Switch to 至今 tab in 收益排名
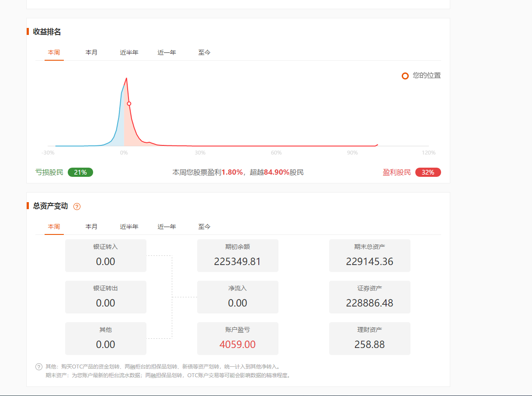The image size is (532, 396). click(204, 52)
